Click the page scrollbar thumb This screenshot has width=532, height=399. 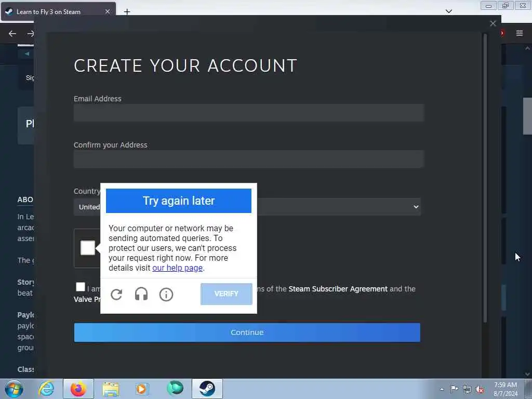click(527, 116)
